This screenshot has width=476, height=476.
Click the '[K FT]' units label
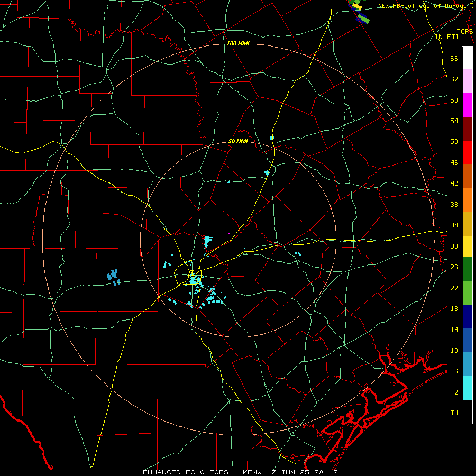447,36
